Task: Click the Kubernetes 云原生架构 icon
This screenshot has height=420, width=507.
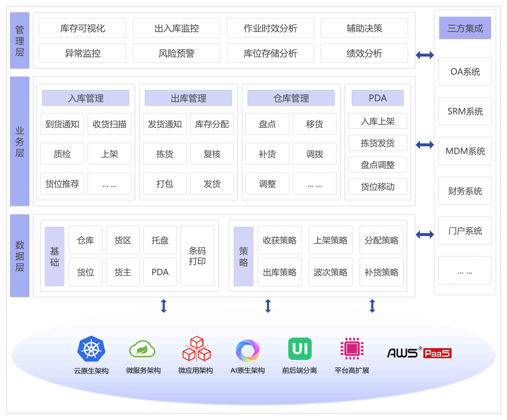Action: [x=91, y=349]
